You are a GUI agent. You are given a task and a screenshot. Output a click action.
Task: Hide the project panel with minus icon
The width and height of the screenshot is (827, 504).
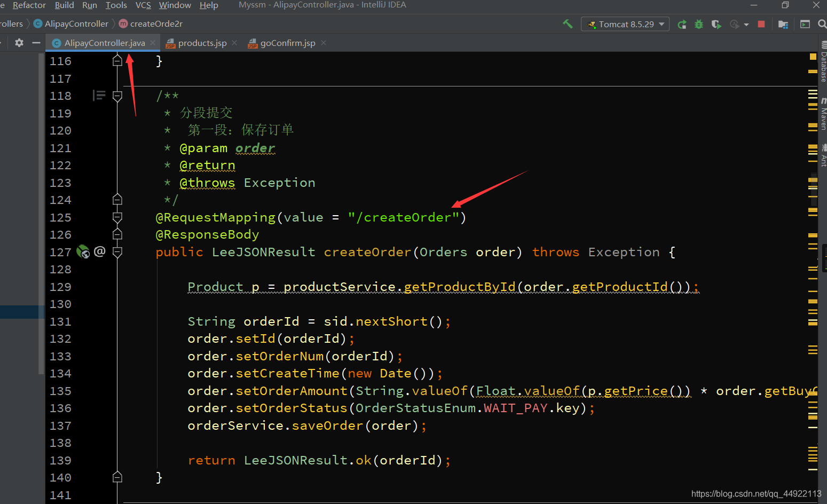(36, 43)
